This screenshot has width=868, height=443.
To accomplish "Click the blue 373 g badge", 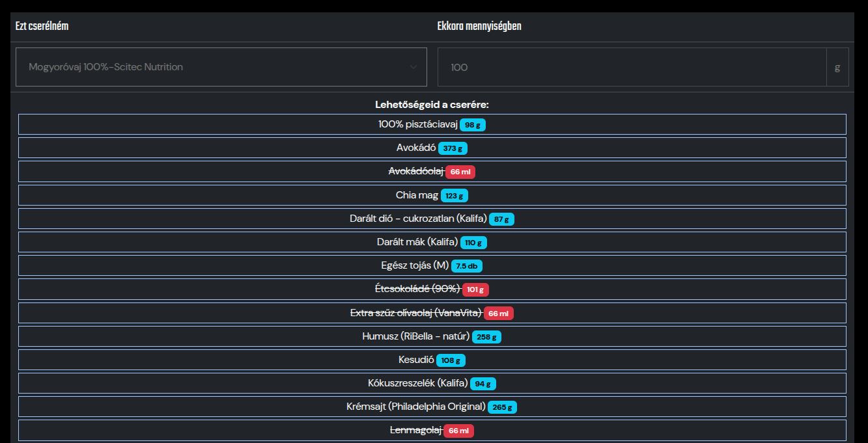I will [453, 148].
